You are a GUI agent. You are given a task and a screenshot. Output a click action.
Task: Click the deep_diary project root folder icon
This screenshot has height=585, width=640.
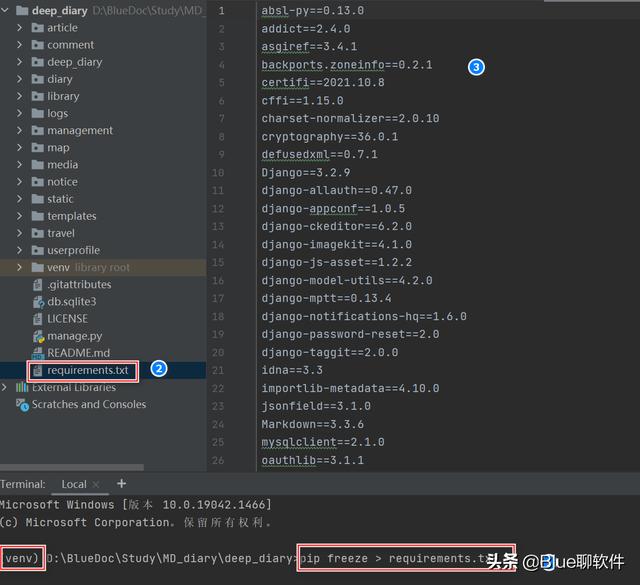[22, 11]
